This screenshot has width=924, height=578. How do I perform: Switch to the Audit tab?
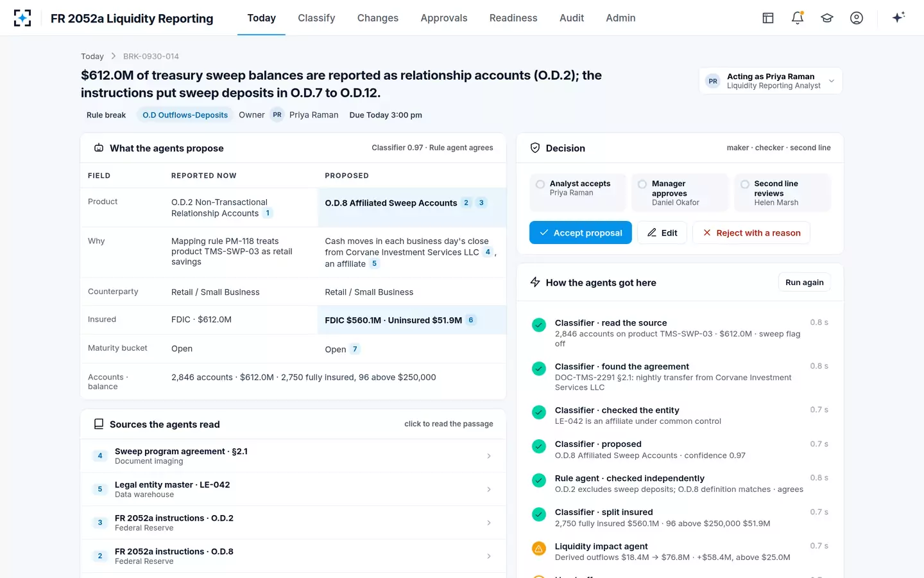(572, 18)
